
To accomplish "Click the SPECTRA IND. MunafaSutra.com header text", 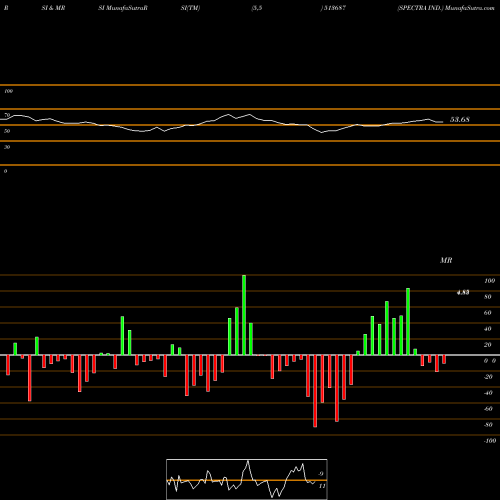I will point(446,8).
